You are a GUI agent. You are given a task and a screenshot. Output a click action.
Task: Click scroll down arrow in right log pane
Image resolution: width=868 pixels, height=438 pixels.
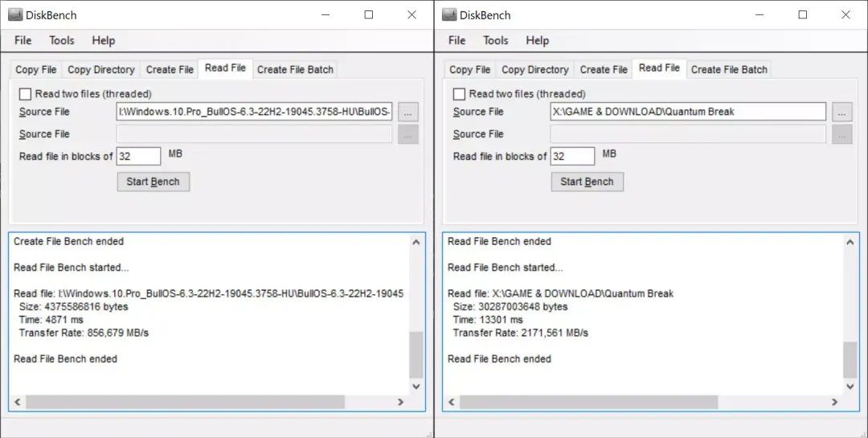pyautogui.click(x=850, y=387)
